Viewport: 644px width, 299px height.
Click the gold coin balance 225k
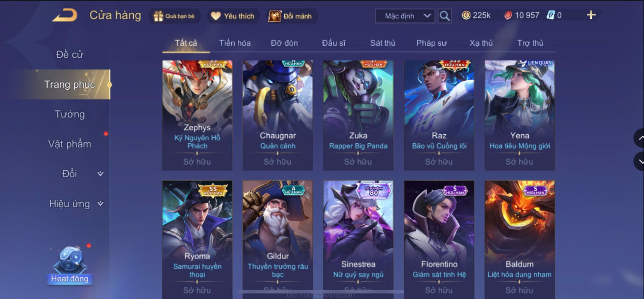click(476, 15)
